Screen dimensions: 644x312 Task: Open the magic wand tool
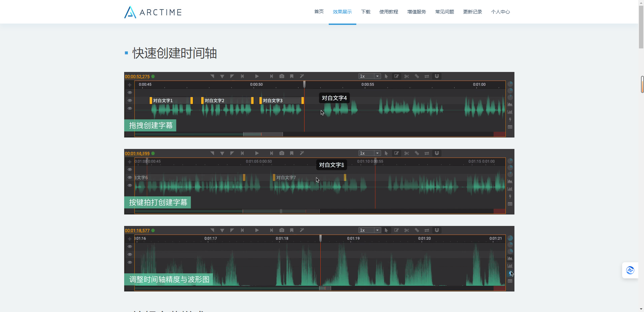[302, 76]
